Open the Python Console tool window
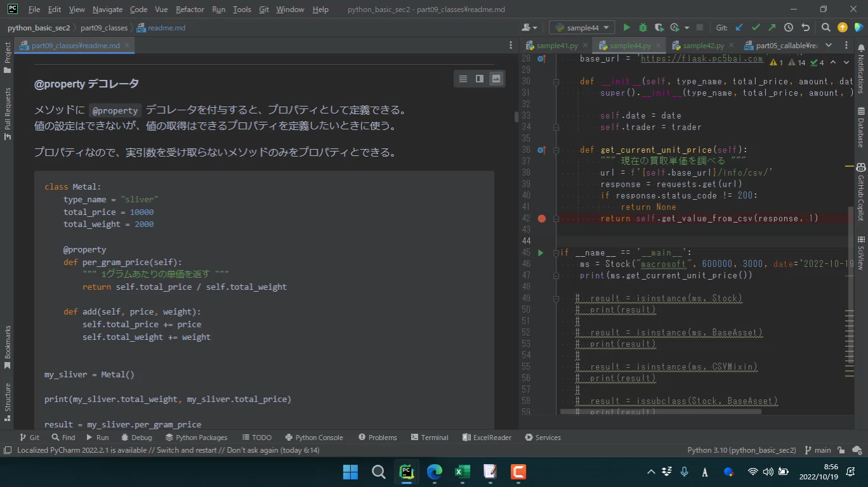This screenshot has width=868, height=487. 314,438
